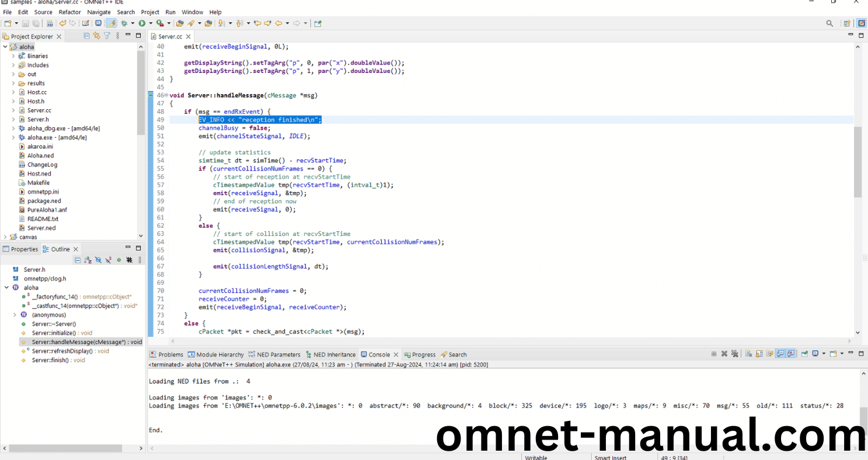868x460 pixels.
Task: Switch to the NED Parameters tab
Action: pos(274,354)
